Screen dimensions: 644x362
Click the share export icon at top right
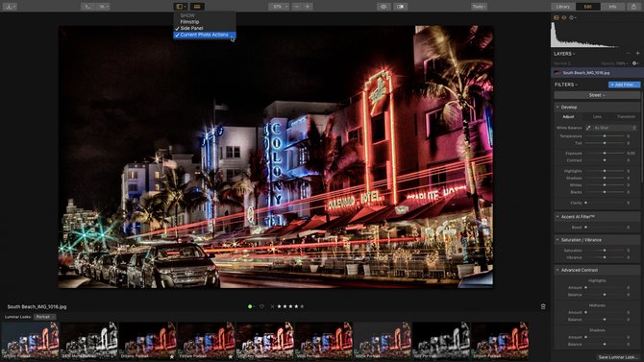pos(633,7)
